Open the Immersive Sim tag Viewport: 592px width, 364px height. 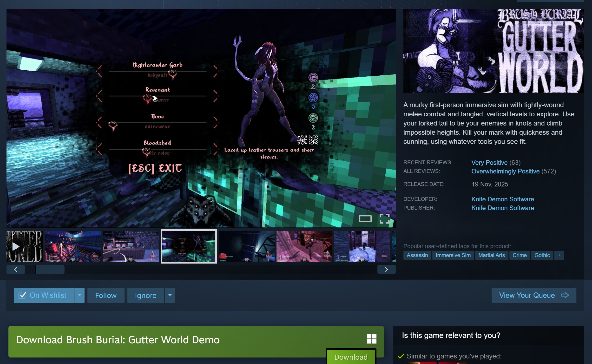[x=453, y=255]
